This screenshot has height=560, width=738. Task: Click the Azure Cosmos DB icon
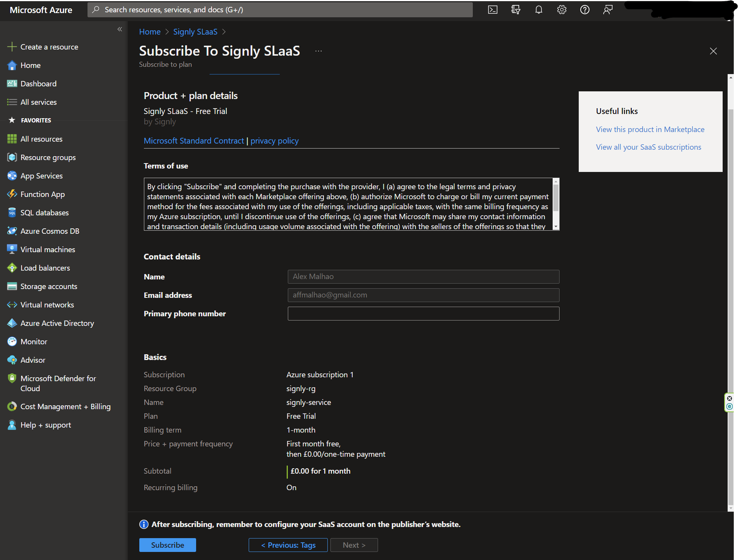point(12,231)
